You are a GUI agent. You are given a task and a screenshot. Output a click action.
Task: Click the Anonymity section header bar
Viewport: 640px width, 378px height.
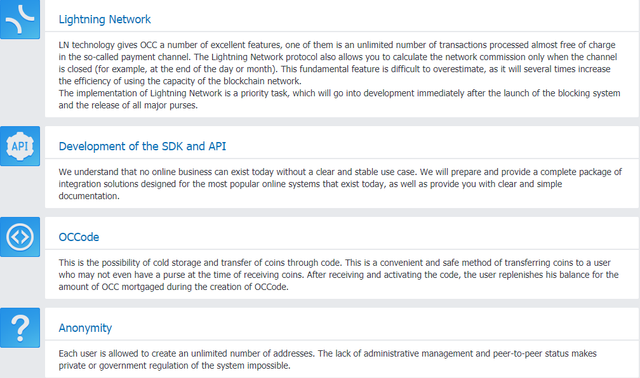[342, 324]
